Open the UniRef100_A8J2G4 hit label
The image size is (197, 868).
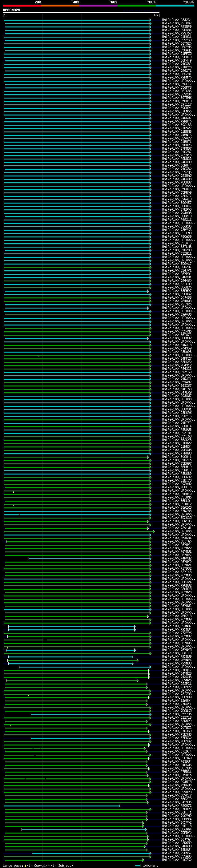[x=176, y=20]
